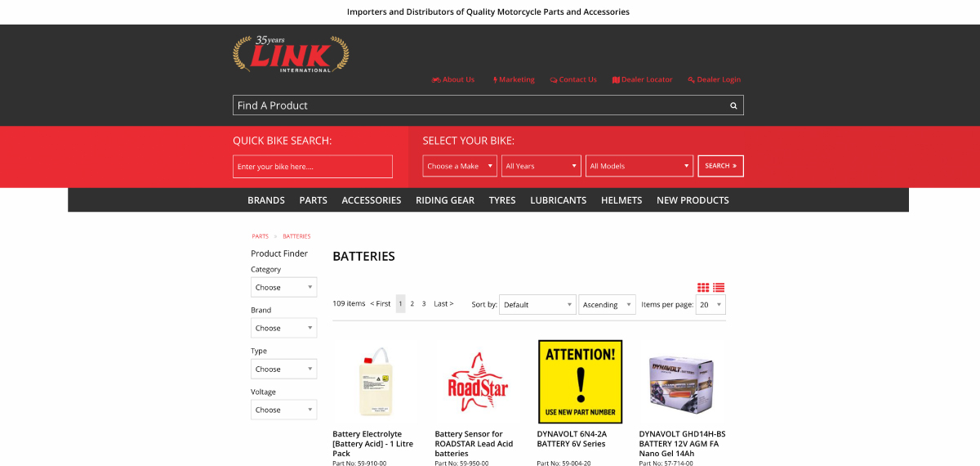Focus the Find A Product search field
Screen dimensions: 980x466
point(488,105)
